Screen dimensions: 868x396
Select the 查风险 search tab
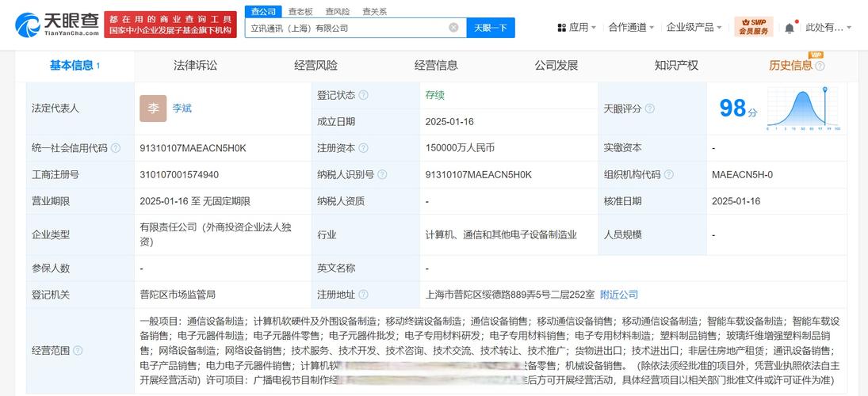pyautogui.click(x=338, y=11)
